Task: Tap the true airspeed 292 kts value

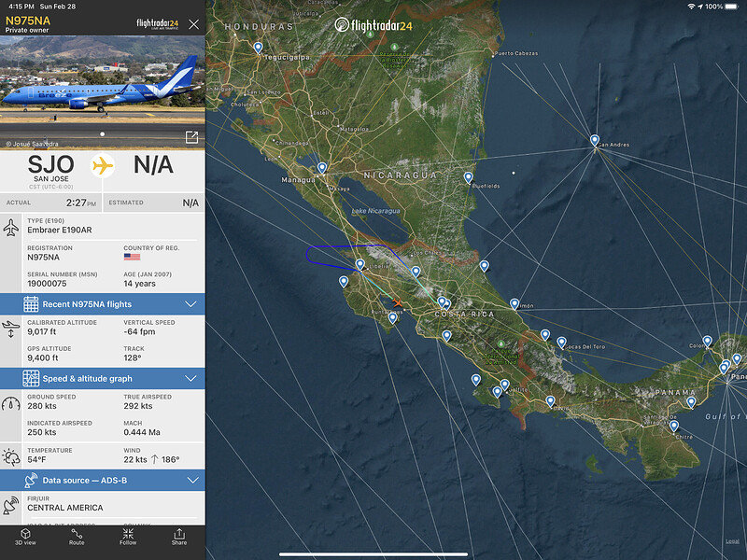Action: tap(138, 406)
